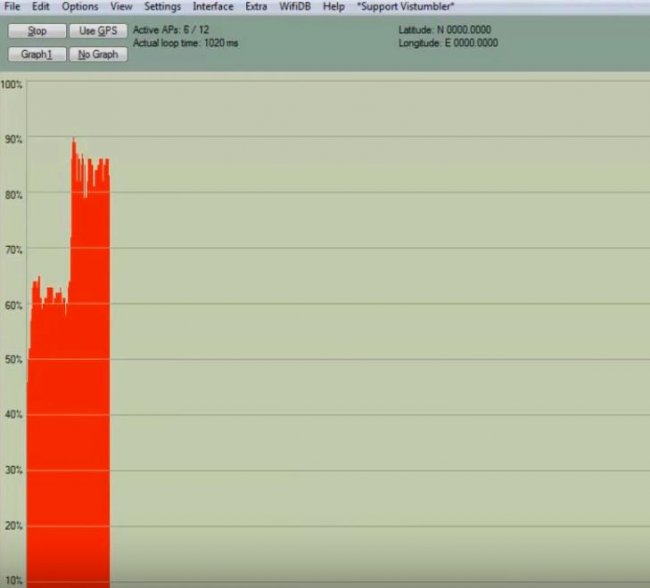The image size is (650, 588).
Task: Open the Interface menu
Action: click(213, 7)
